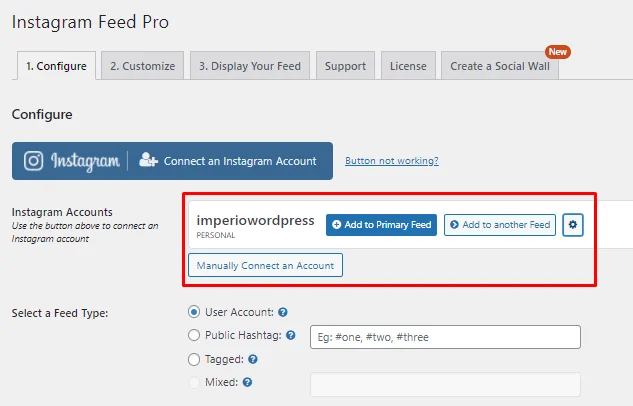
Task: Click the imperiowordpress account name
Action: 255,220
